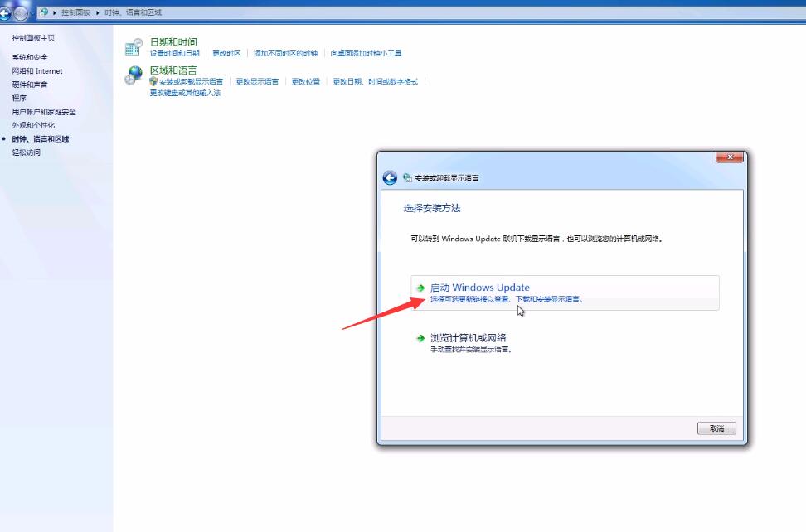Image resolution: width=806 pixels, height=532 pixels.
Task: Open the 日期和时间 heading link
Action: [173, 41]
